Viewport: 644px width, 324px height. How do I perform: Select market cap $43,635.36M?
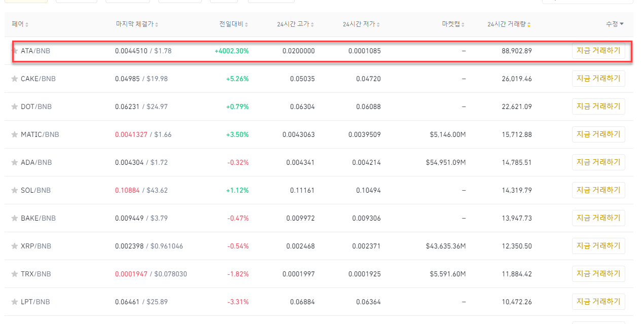pos(446,246)
